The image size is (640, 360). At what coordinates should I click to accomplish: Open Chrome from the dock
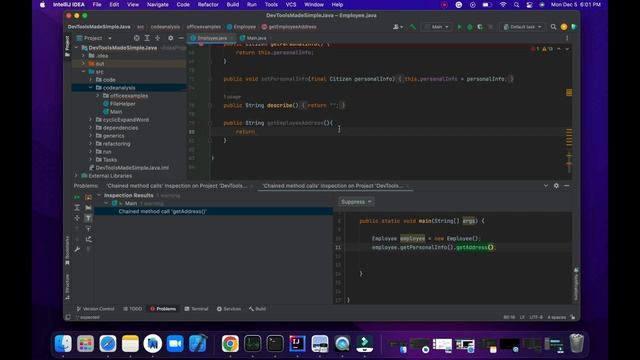coord(230,344)
